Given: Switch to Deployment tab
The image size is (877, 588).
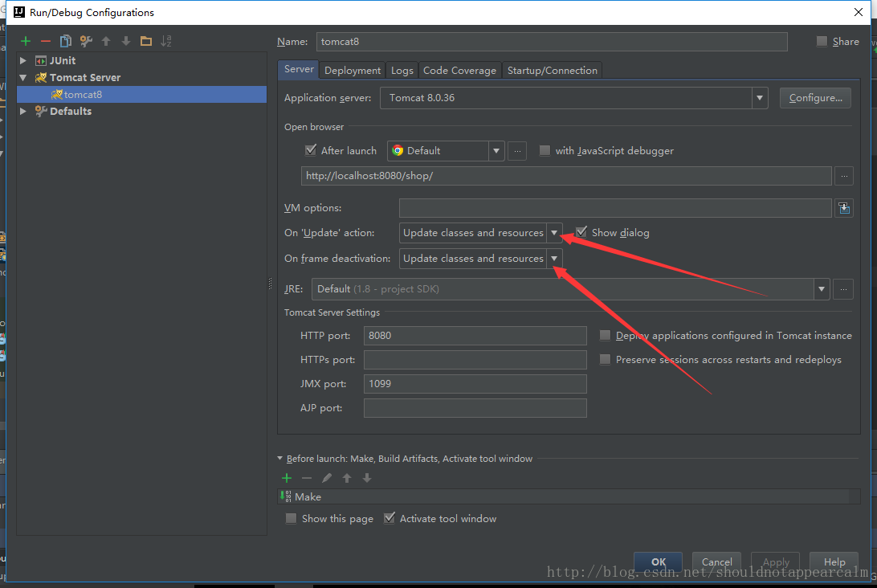Looking at the screenshot, I should (353, 70).
